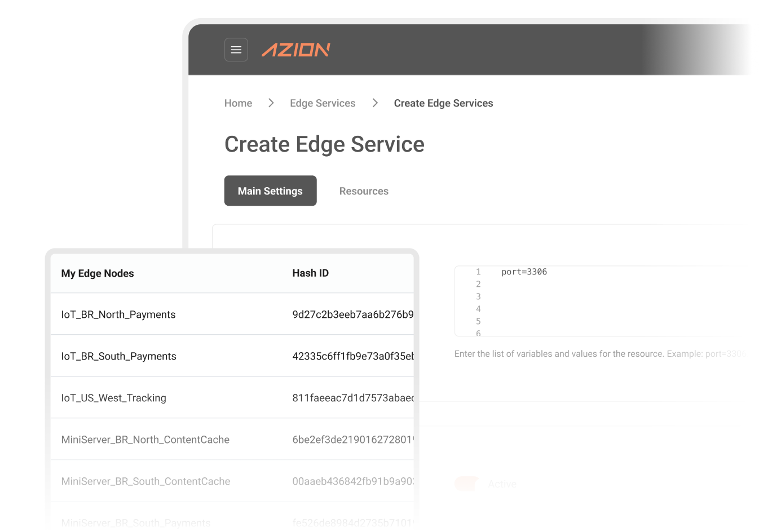
Task: Click hash ID starting with 42335c6f
Action: [x=353, y=356]
